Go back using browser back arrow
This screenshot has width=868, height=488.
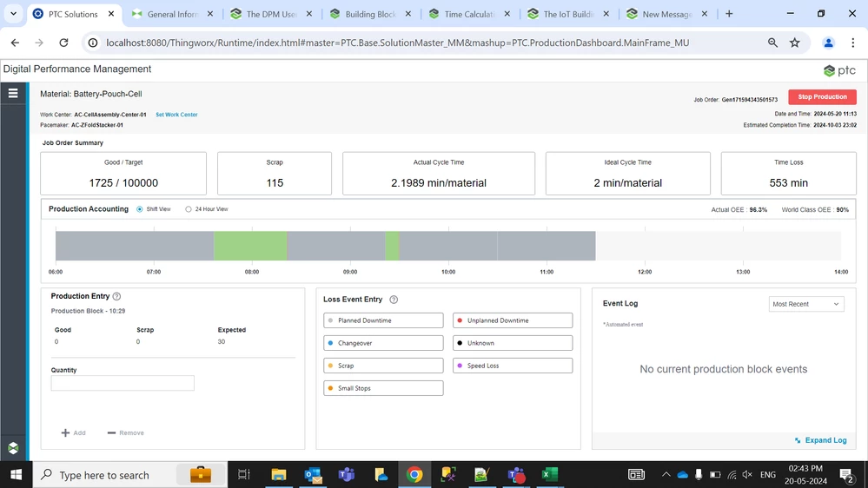click(x=15, y=43)
